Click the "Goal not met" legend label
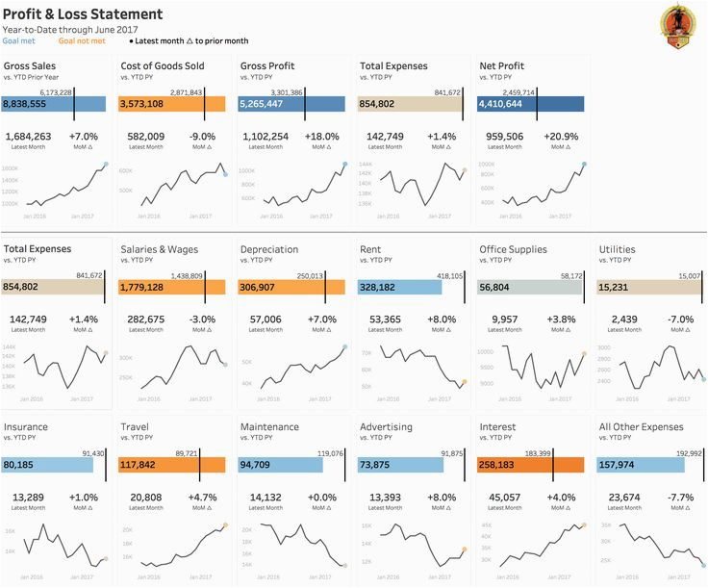 pos(82,41)
